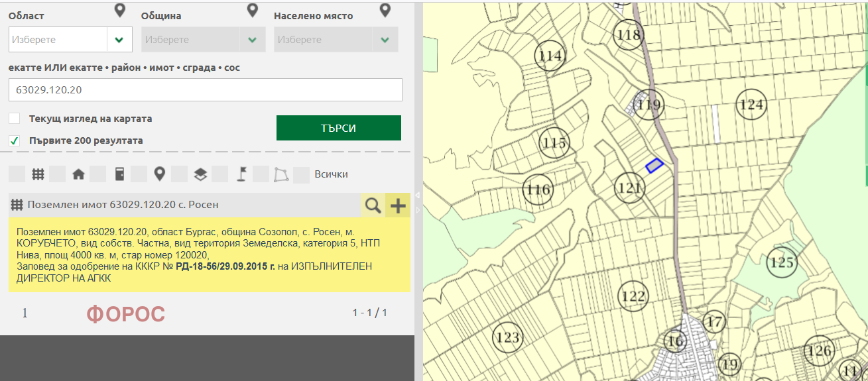The height and width of the screenshot is (381, 868).
Task: Click the pin icon above the Област field
Action: click(x=119, y=11)
